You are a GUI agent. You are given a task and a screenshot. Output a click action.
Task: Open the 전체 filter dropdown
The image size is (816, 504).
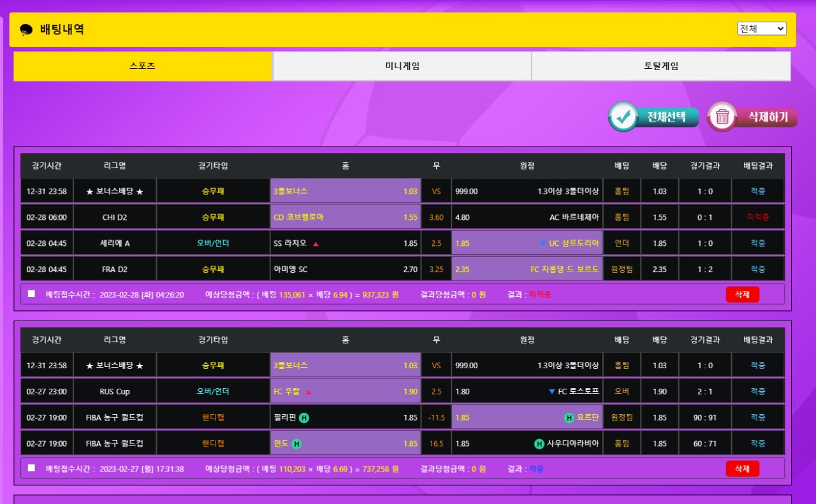pos(761,29)
